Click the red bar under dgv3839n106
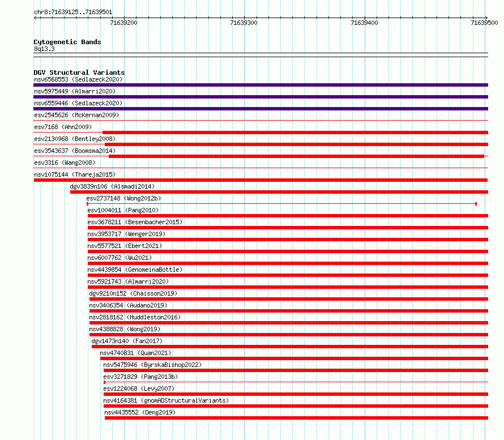 tap(279, 192)
